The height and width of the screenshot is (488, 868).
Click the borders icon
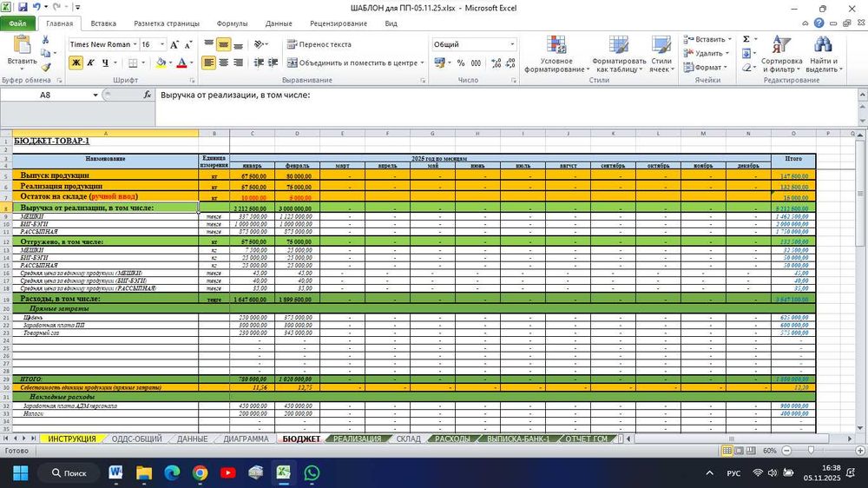pos(133,63)
